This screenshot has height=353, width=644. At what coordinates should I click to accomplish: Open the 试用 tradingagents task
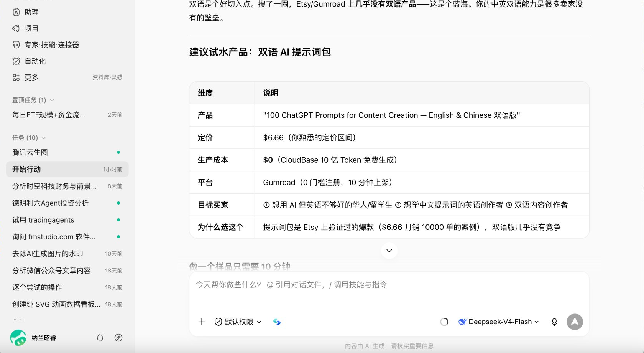pyautogui.click(x=67, y=220)
